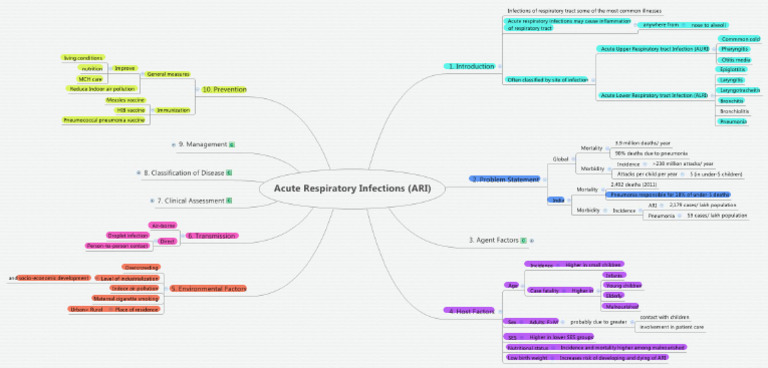Click the India node

(x=556, y=200)
